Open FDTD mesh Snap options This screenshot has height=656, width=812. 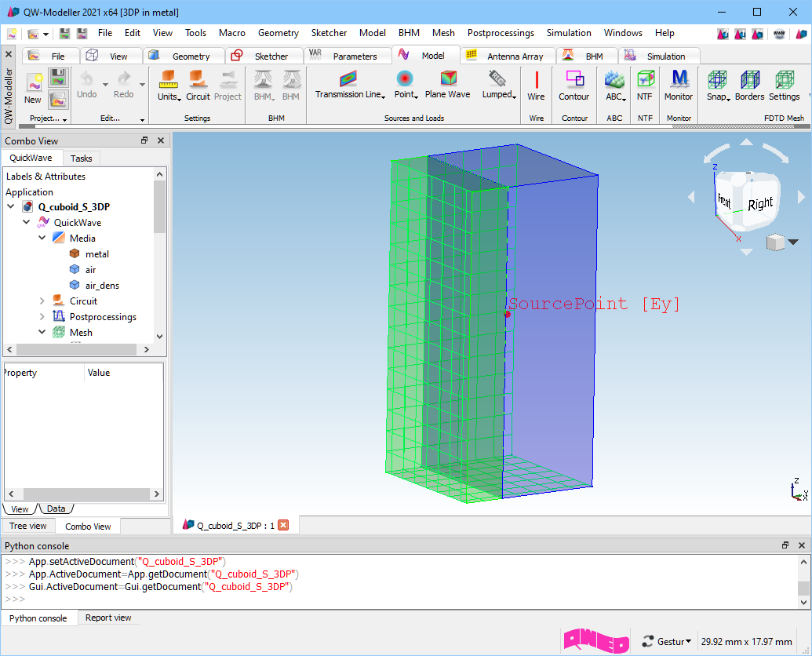point(718,86)
